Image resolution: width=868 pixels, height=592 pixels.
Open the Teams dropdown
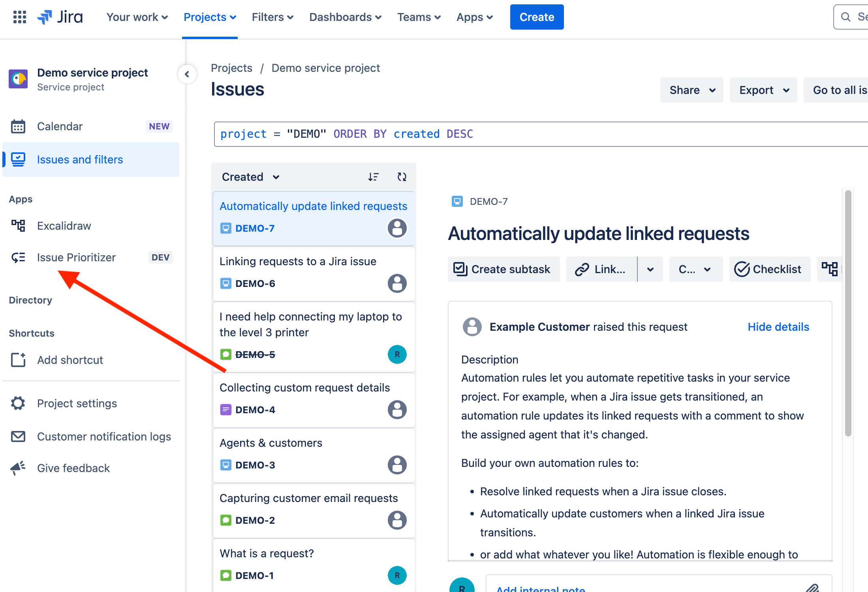(419, 17)
